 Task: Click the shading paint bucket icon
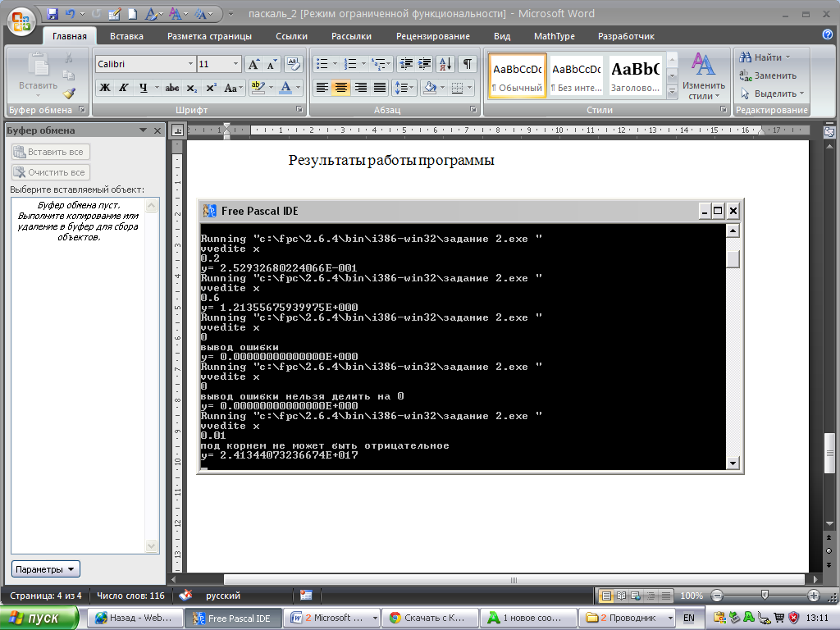pyautogui.click(x=430, y=88)
